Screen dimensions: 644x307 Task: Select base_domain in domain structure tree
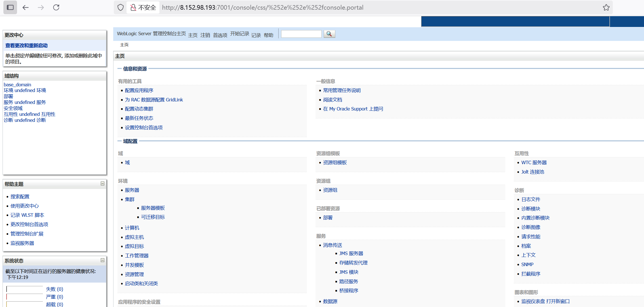click(17, 85)
